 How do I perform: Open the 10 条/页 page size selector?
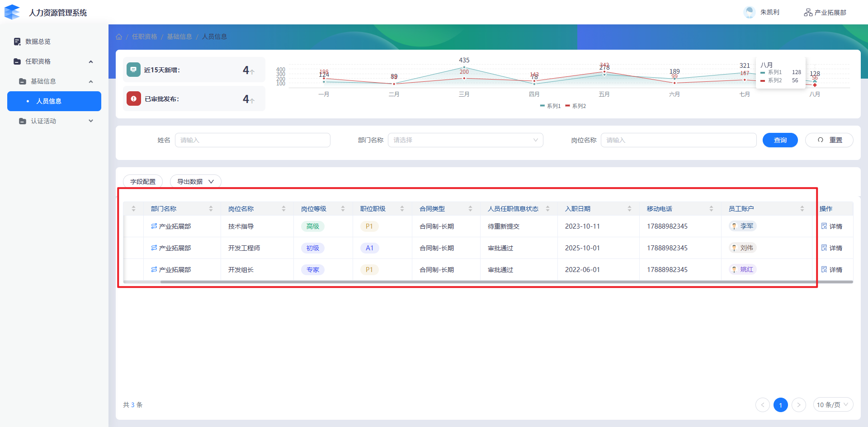click(x=832, y=405)
